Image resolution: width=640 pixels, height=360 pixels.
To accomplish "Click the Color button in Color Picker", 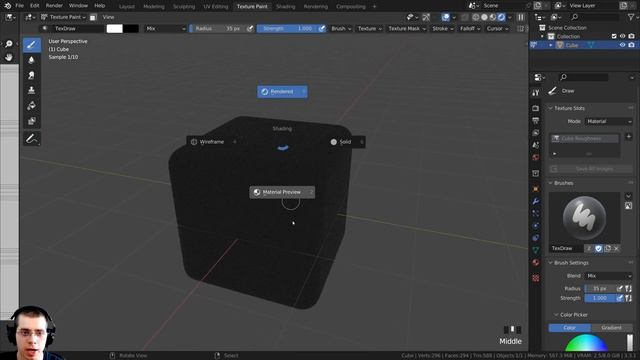I will click(570, 328).
